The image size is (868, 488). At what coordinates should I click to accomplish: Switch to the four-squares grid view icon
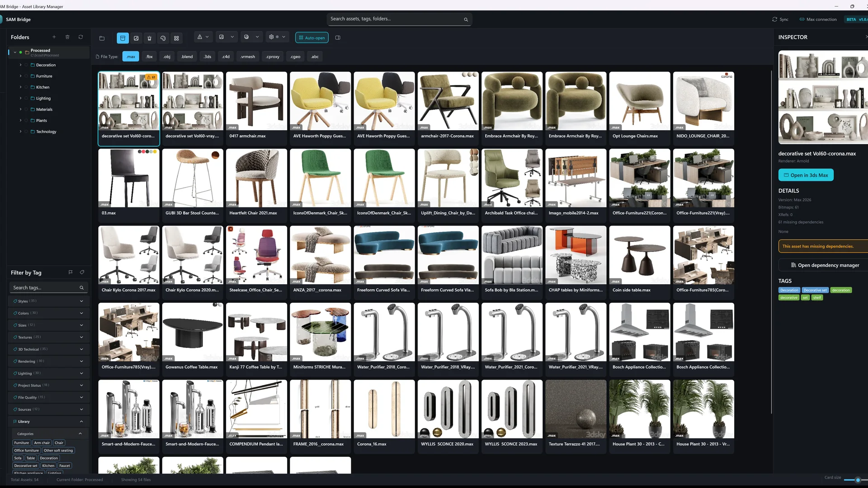click(177, 38)
